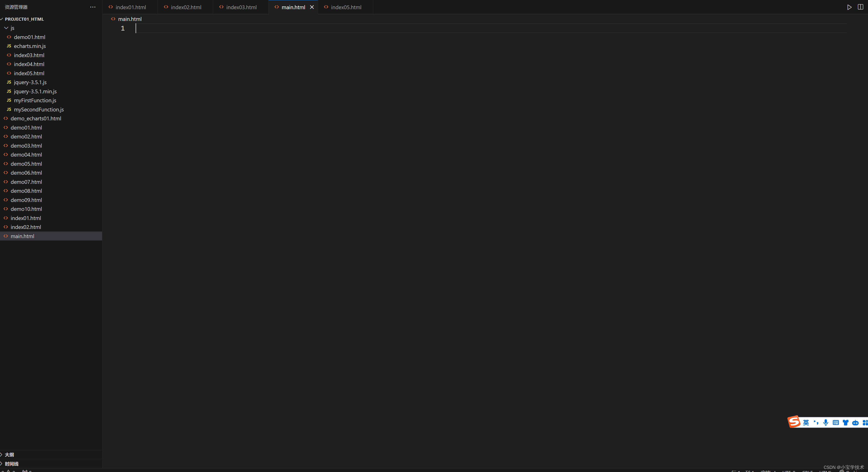
Task: Toggle the Sogou punctuation mode icon
Action: pos(816,422)
